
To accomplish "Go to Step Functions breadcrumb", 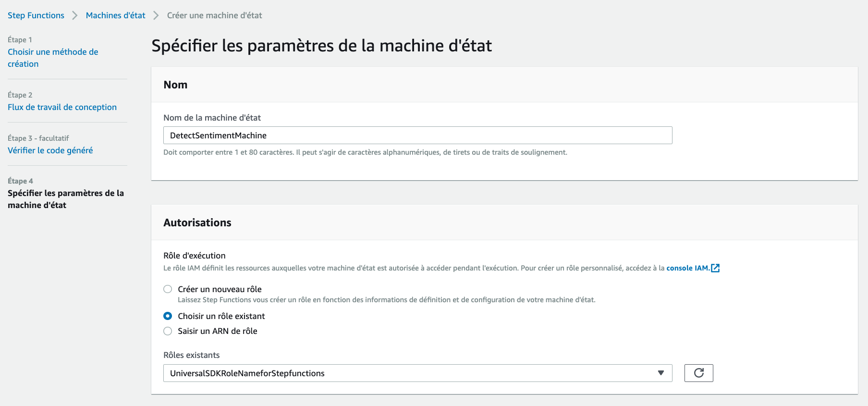I will coord(36,15).
